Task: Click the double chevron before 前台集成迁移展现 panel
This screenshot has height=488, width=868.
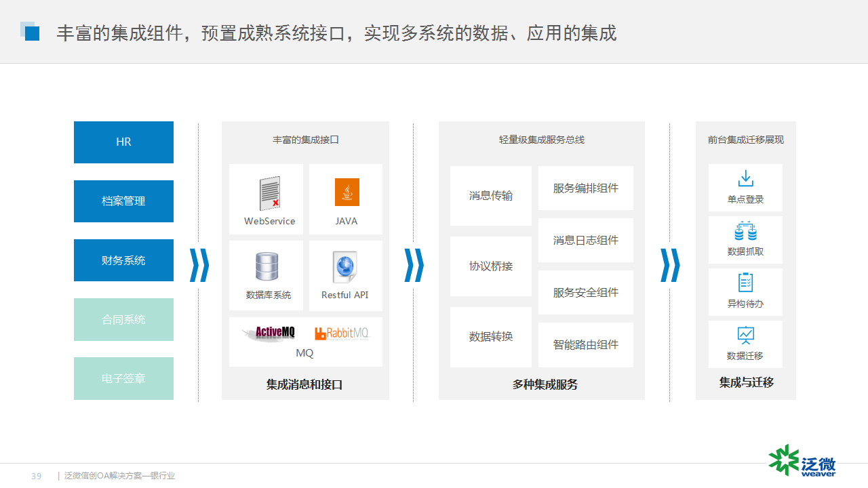Action: pos(670,265)
